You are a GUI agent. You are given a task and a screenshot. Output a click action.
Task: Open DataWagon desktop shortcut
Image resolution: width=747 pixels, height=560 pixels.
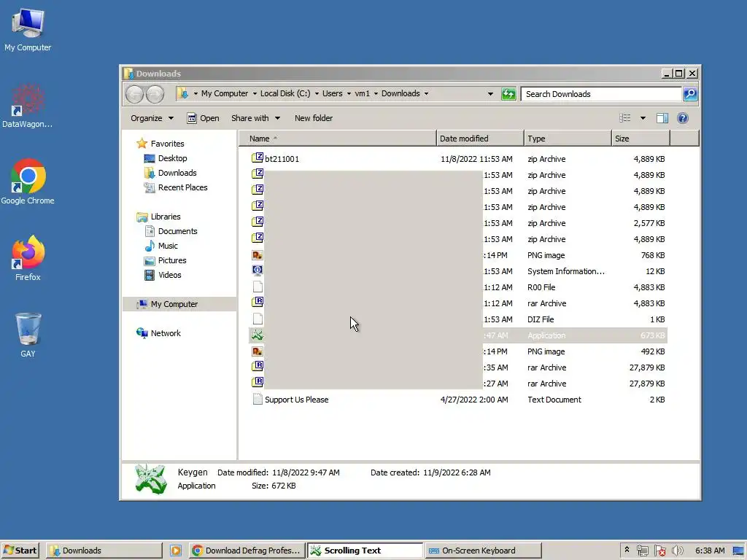(x=27, y=106)
